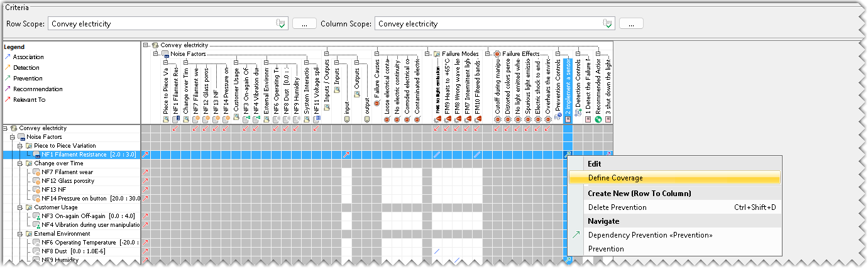Collapse the Convey electricity column root

pos(146,45)
